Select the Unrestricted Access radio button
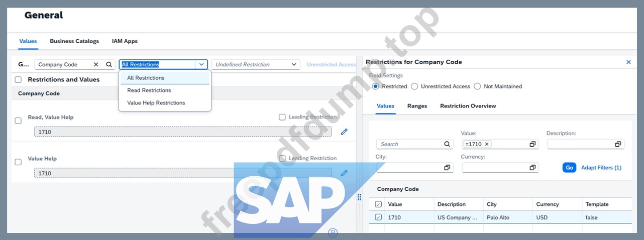 [x=414, y=86]
